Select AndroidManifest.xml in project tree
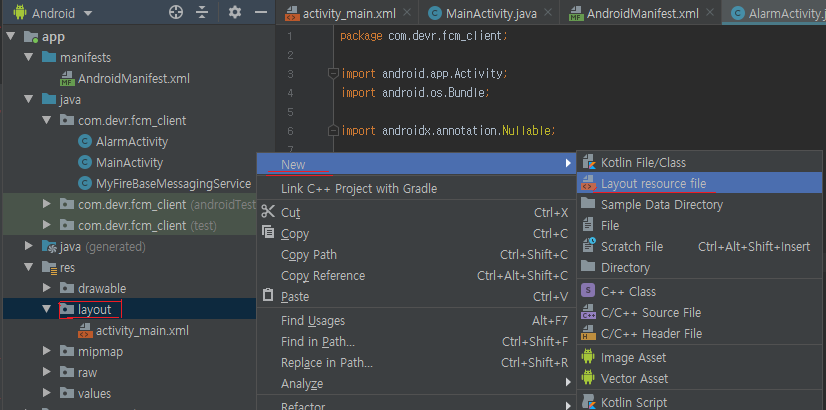Image resolution: width=826 pixels, height=410 pixels. click(134, 79)
